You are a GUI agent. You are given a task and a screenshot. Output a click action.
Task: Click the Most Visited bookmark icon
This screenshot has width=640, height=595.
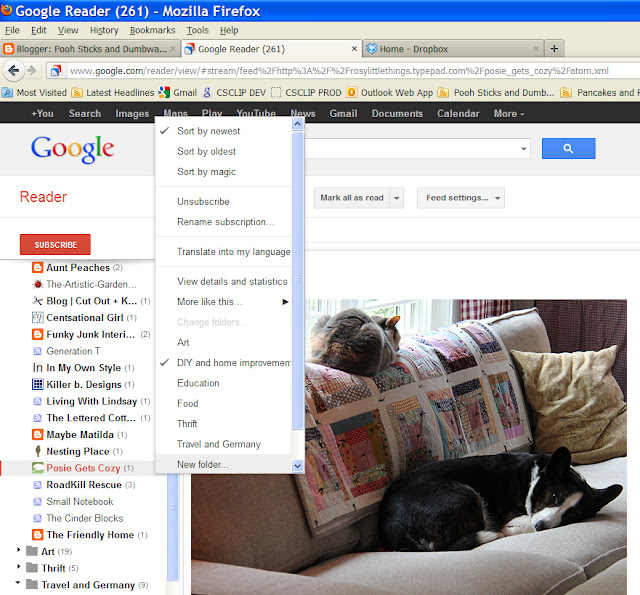(x=7, y=93)
